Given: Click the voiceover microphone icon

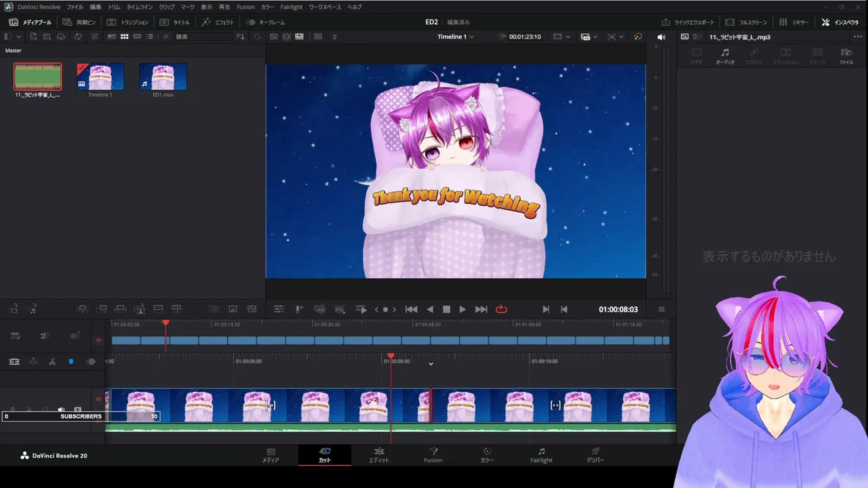Looking at the screenshot, I should point(299,309).
